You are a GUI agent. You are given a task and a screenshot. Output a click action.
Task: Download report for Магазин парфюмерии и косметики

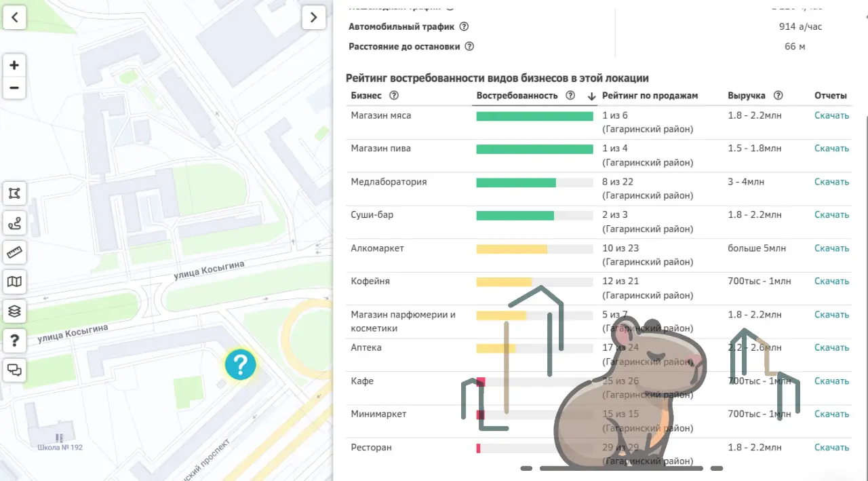click(x=831, y=315)
